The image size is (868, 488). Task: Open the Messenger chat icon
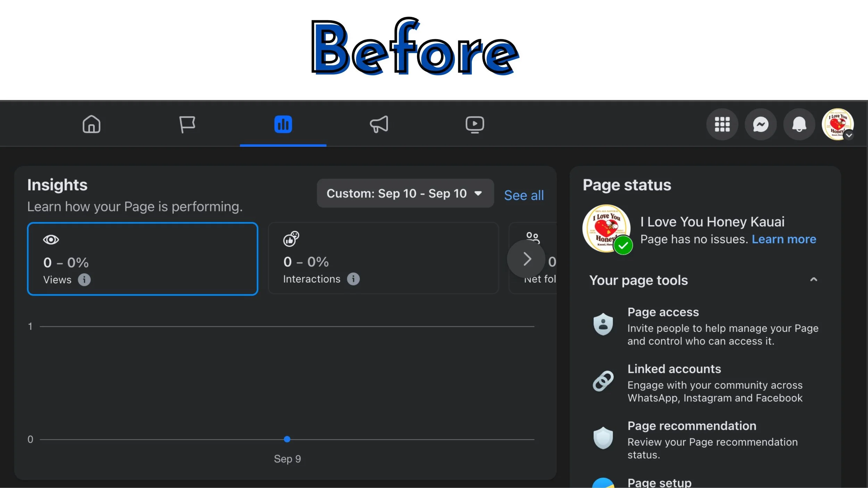click(761, 124)
